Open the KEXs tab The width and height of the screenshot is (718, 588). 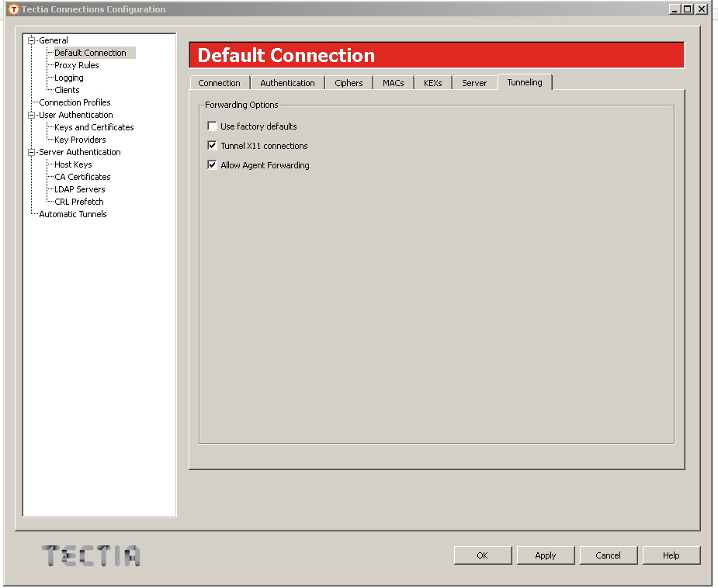pos(432,83)
